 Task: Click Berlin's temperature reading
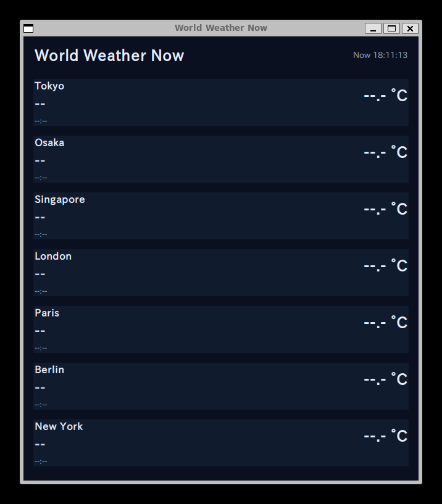[385, 379]
